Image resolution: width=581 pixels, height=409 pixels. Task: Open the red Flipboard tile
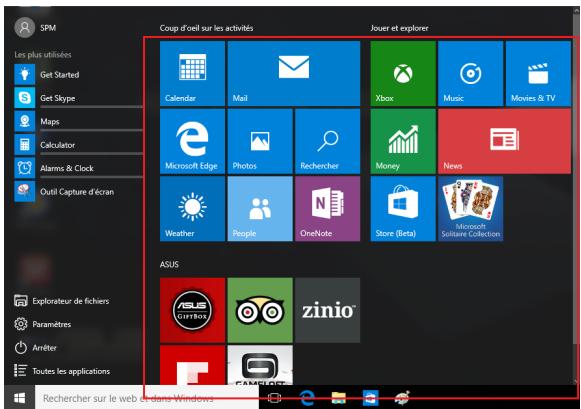click(x=192, y=365)
